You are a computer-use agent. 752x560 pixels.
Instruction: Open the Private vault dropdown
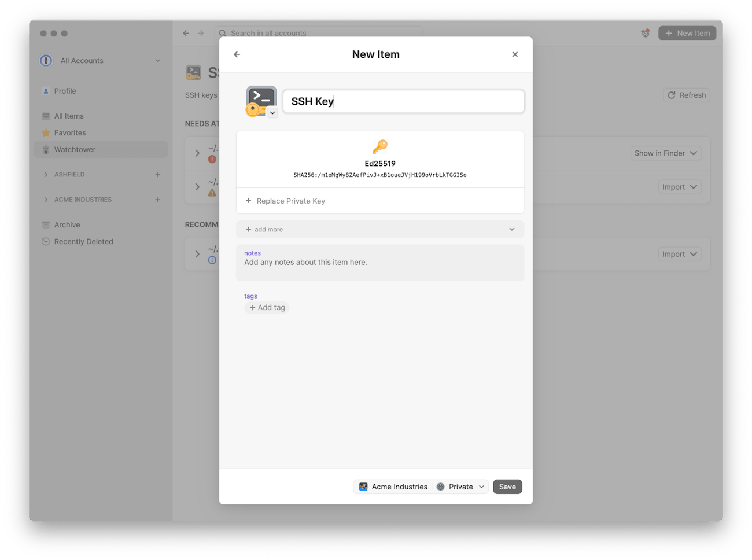point(460,487)
